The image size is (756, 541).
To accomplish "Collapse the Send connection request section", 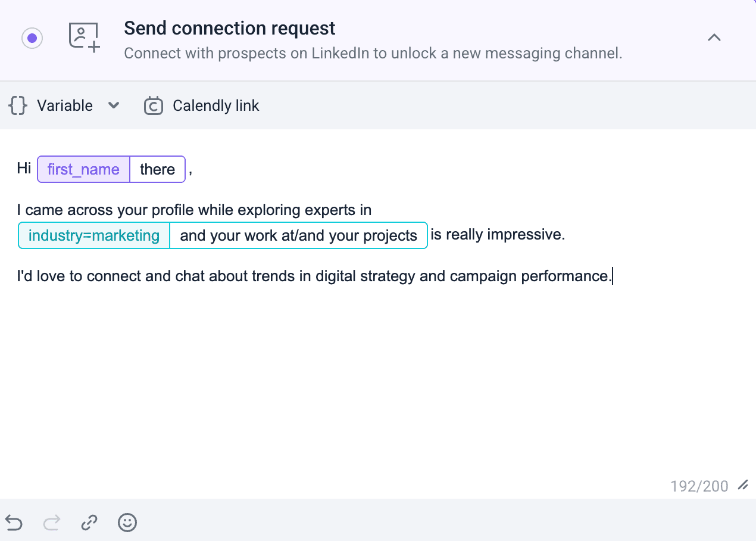I will (714, 38).
